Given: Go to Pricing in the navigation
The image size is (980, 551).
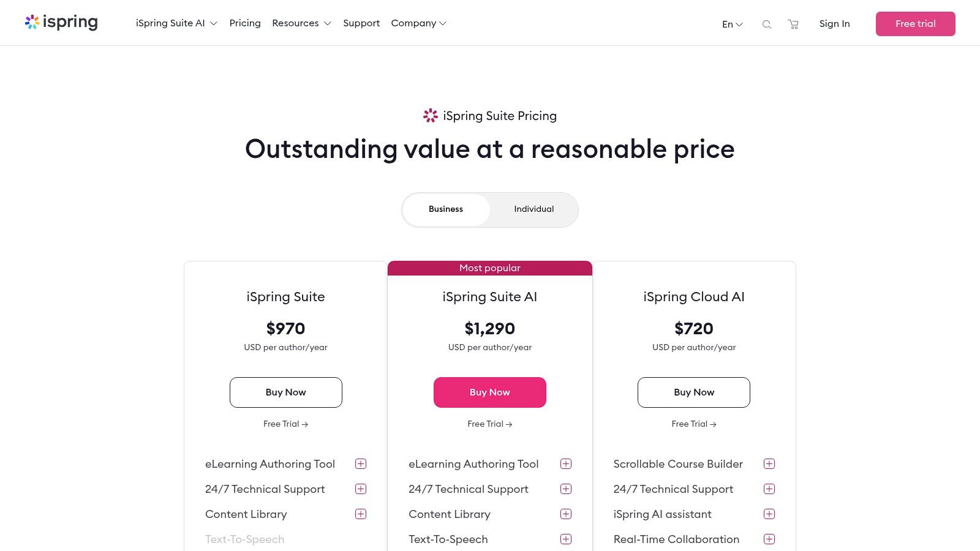Looking at the screenshot, I should (x=245, y=23).
